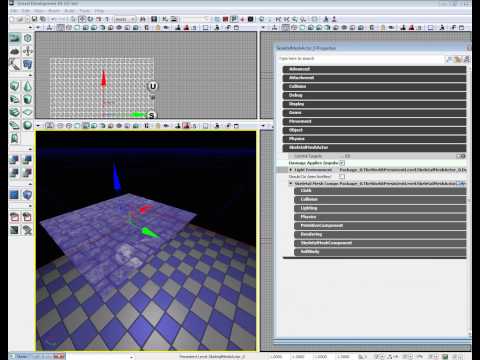This screenshot has width=480, height=360.
Task: Open the Build menu
Action: coord(70,11)
